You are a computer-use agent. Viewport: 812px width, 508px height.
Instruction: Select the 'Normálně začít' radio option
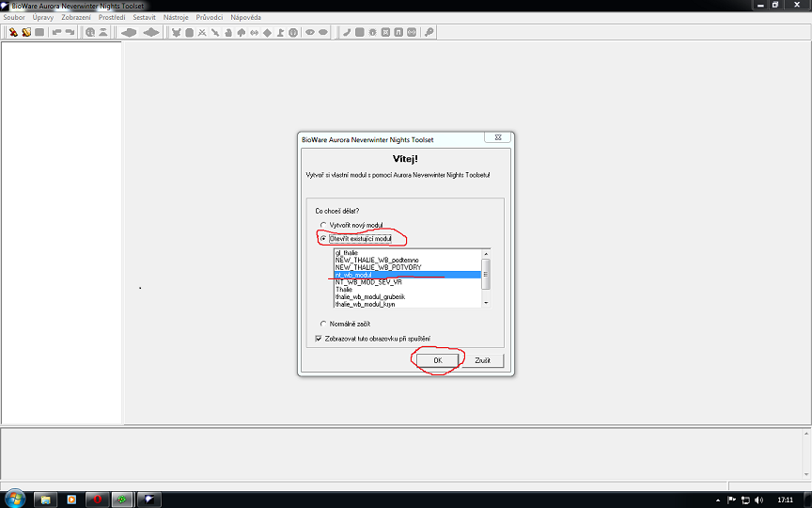pos(323,324)
